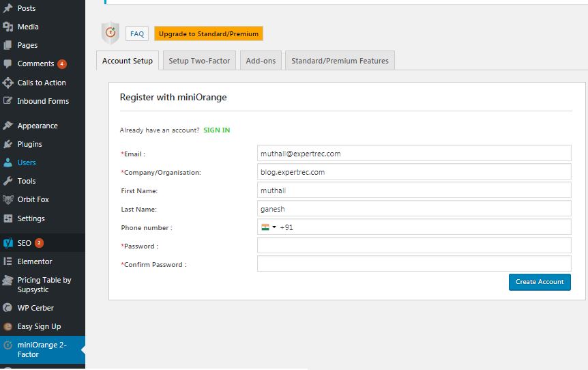Click the Last Name input field
The height and width of the screenshot is (370, 588).
tap(414, 208)
